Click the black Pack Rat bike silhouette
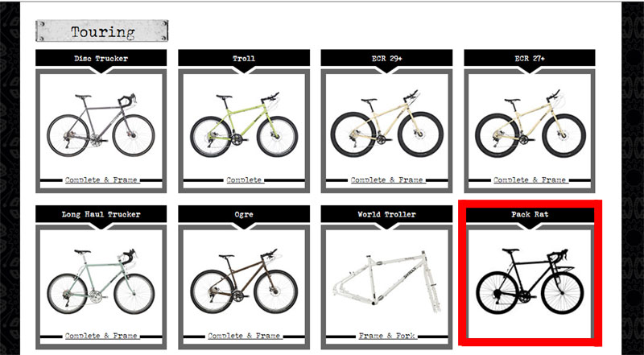644x355 pixels. (x=530, y=282)
